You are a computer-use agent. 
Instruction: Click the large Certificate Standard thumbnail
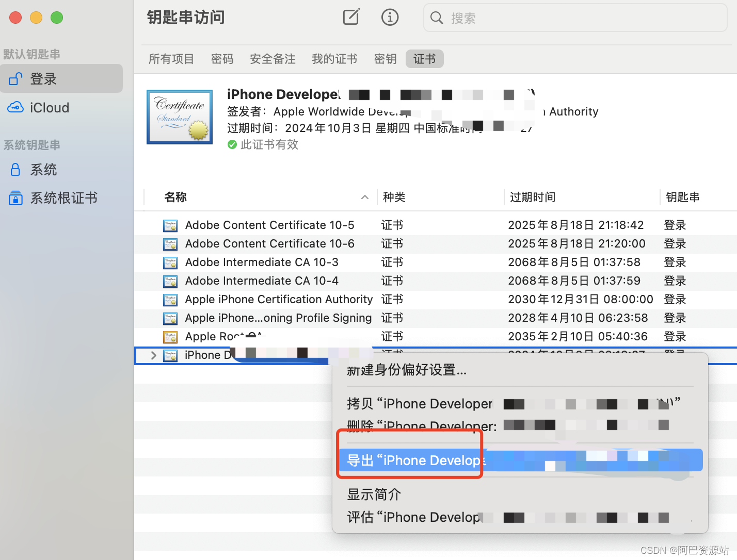(180, 117)
